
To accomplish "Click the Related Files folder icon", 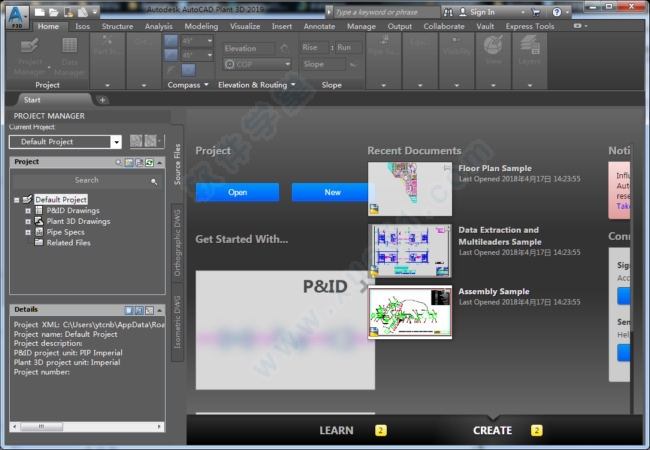I will (x=39, y=242).
